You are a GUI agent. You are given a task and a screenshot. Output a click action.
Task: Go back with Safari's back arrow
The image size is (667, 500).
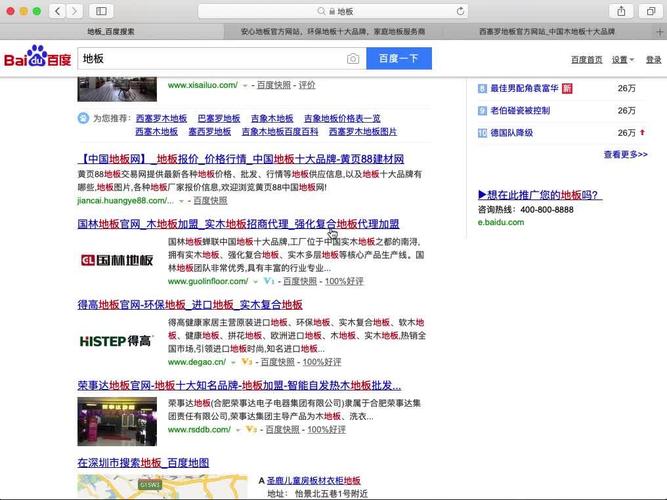tap(57, 11)
